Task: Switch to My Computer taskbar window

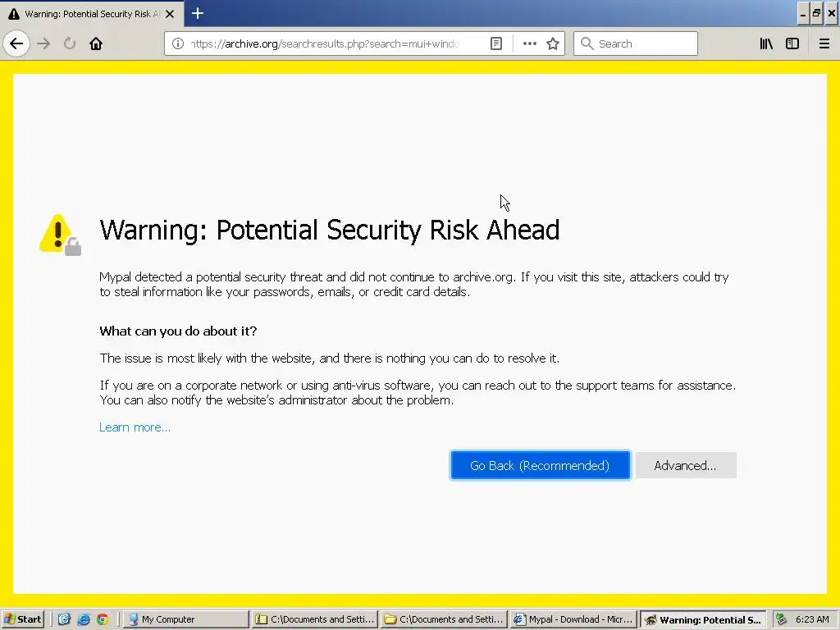Action: pos(186,619)
